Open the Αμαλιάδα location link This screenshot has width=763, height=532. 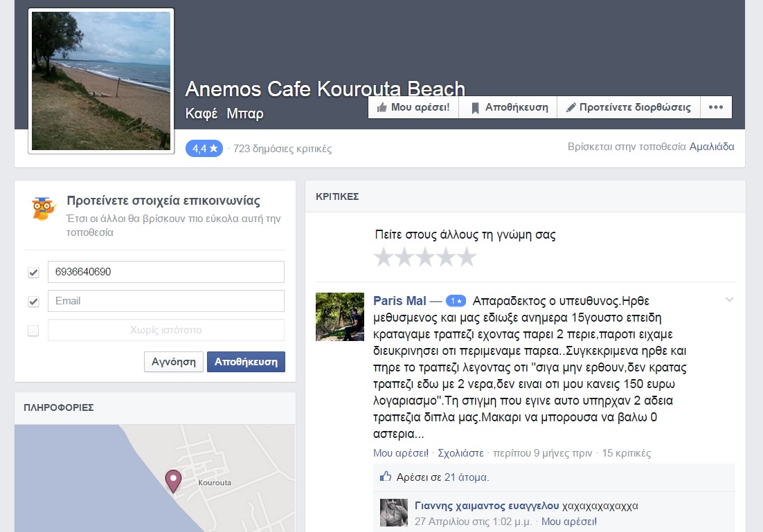712,147
